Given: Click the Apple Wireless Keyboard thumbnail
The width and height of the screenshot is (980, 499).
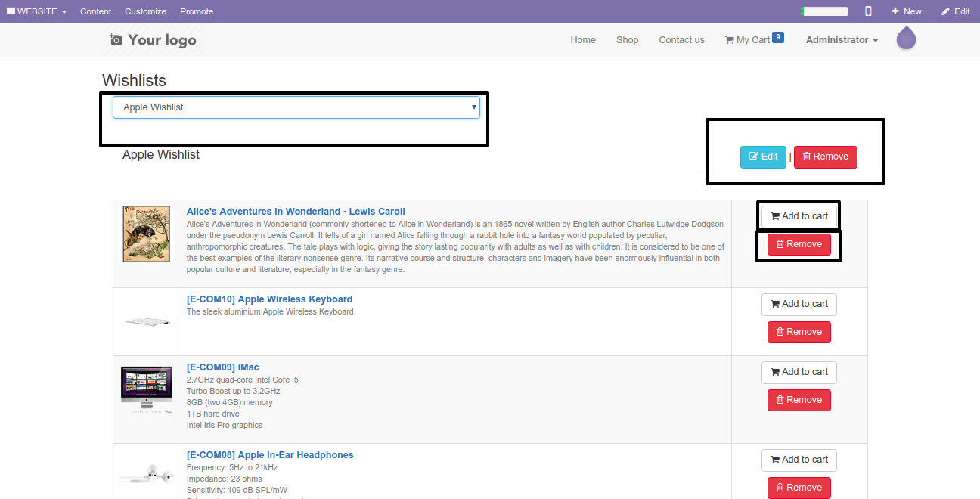Looking at the screenshot, I should click(147, 321).
